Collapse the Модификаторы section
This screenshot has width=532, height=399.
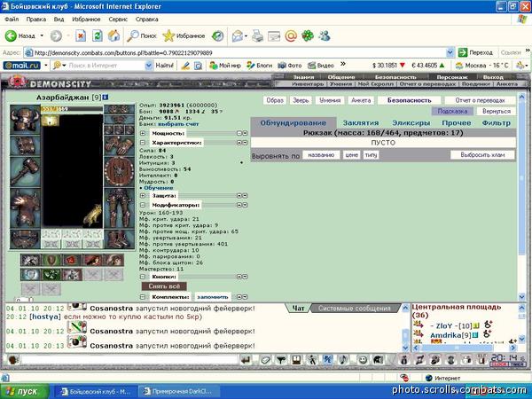(x=143, y=205)
